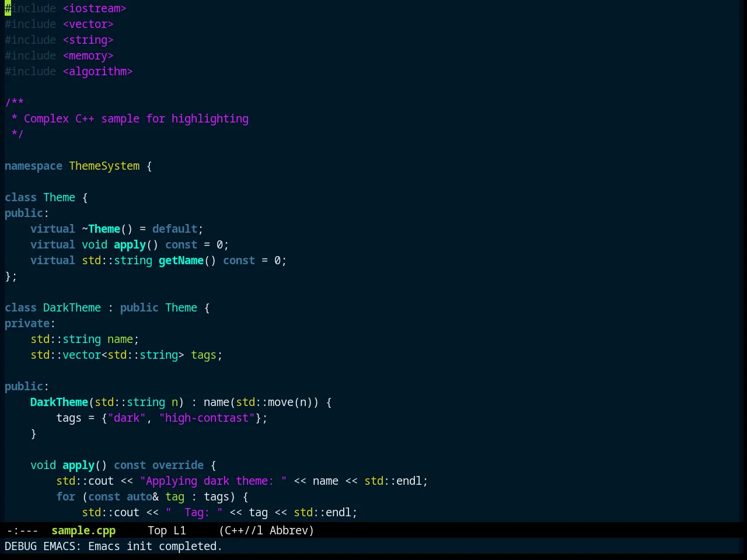This screenshot has height=560, width=747.
Task: Click 'endl' at end of Tag cout line
Action: pyautogui.click(x=338, y=512)
